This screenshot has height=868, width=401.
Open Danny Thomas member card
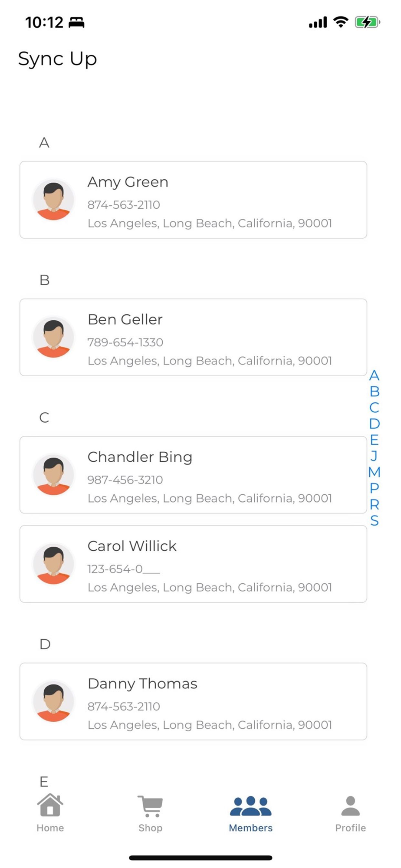point(193,701)
